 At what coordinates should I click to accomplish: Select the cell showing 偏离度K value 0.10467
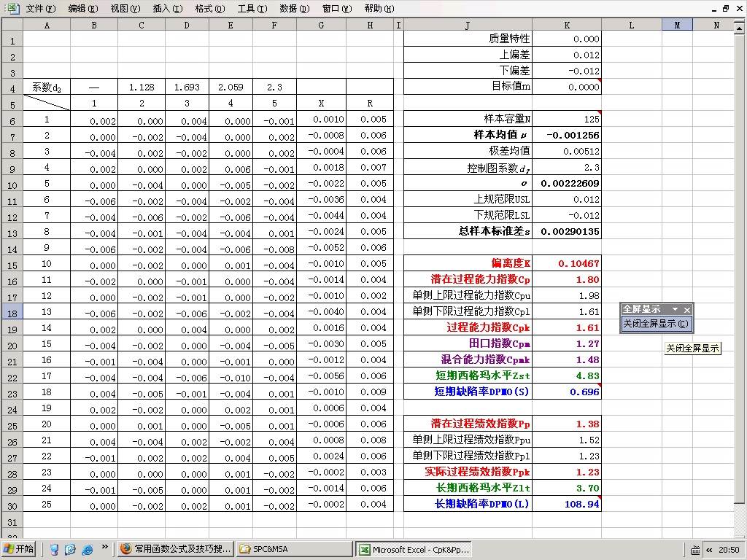567,263
